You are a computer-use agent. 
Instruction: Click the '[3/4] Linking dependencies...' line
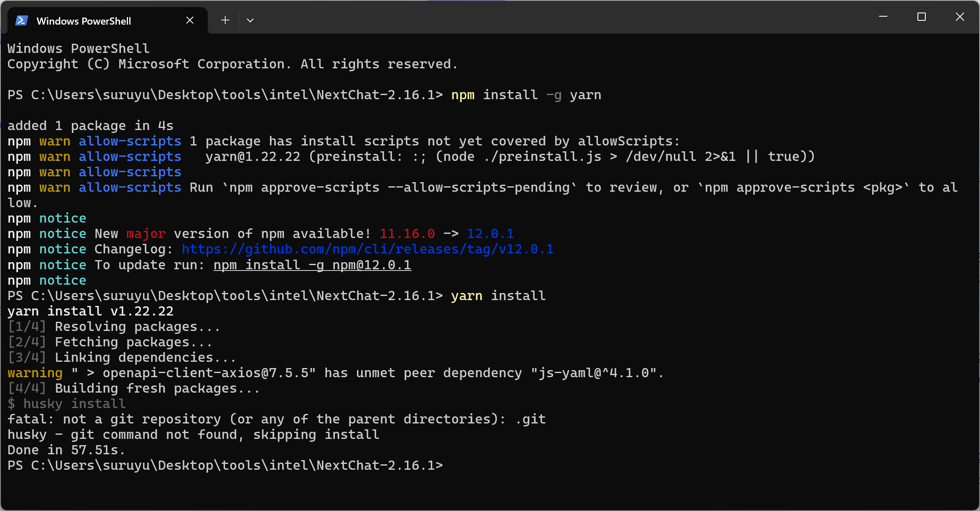click(122, 358)
